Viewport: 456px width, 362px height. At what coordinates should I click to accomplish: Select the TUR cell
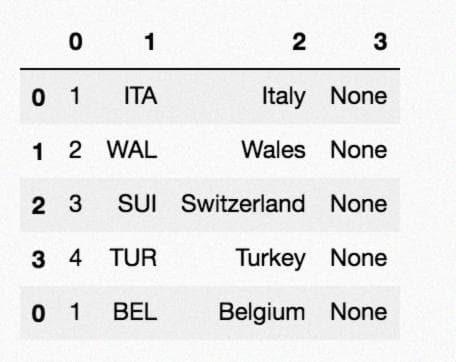(133, 258)
